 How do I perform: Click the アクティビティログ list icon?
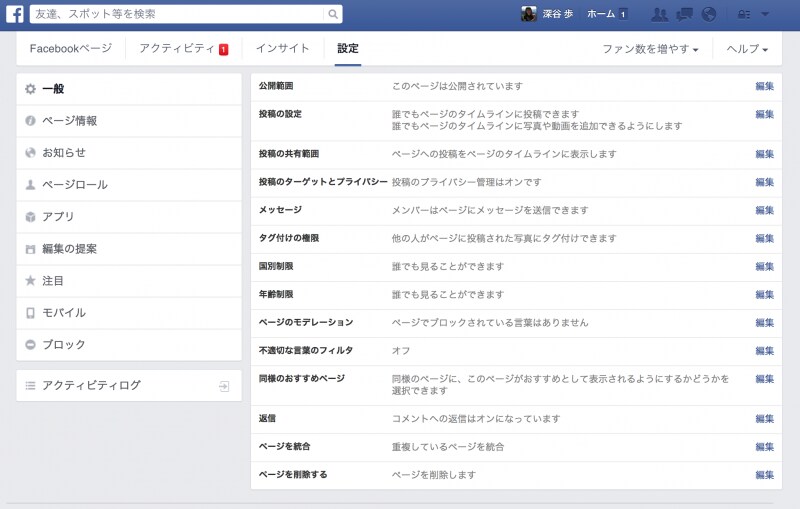[x=31, y=386]
